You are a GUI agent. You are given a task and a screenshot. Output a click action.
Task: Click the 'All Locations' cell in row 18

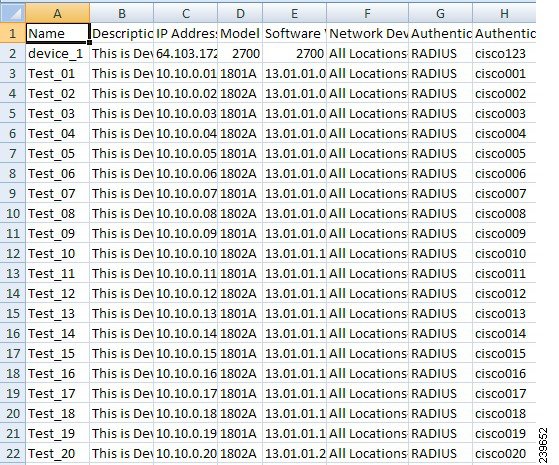(367, 373)
